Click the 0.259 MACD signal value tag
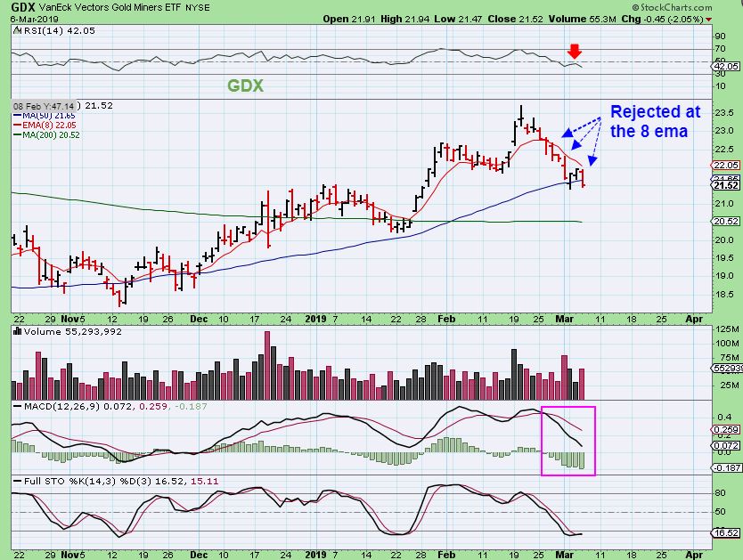The width and height of the screenshot is (743, 560). click(726, 430)
